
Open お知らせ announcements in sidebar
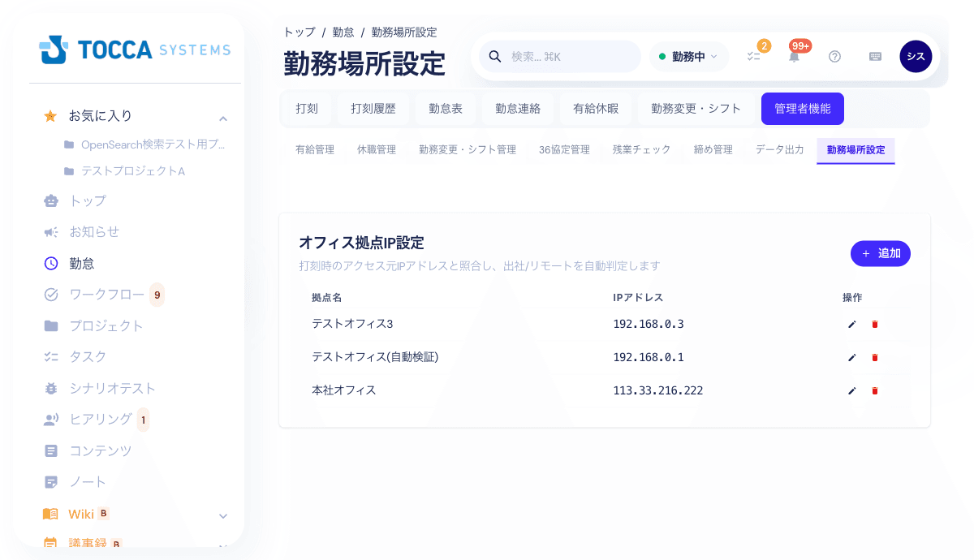click(x=82, y=231)
